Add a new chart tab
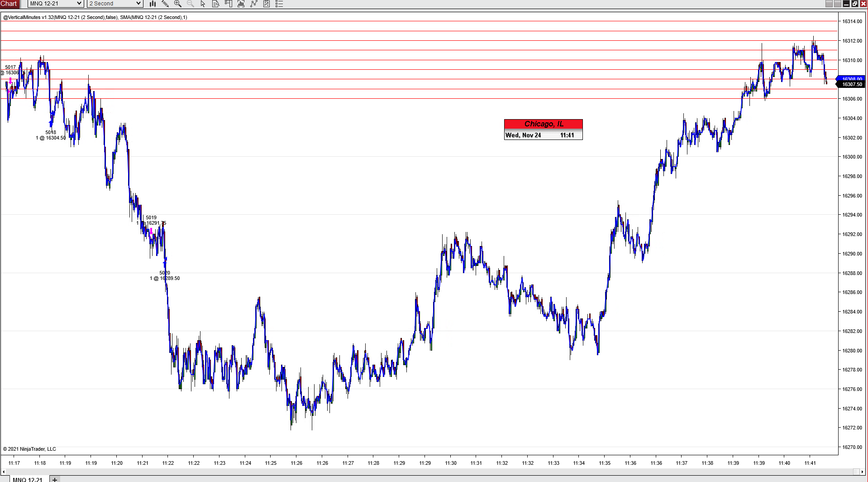This screenshot has height=482, width=868. tap(55, 479)
